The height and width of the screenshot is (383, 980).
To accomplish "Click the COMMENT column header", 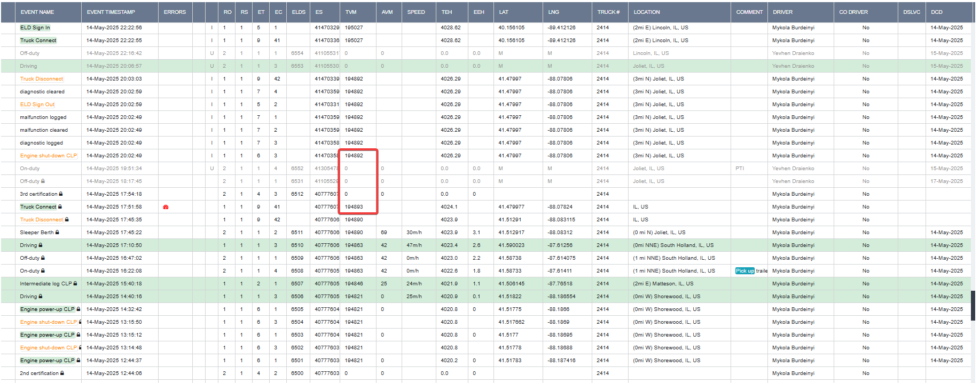I will tap(749, 12).
